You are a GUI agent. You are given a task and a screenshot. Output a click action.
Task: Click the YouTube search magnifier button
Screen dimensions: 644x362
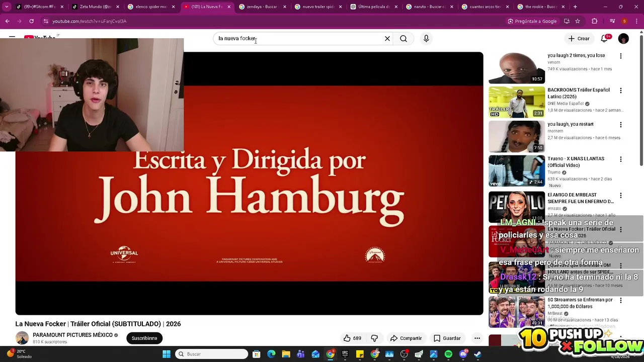click(x=404, y=39)
